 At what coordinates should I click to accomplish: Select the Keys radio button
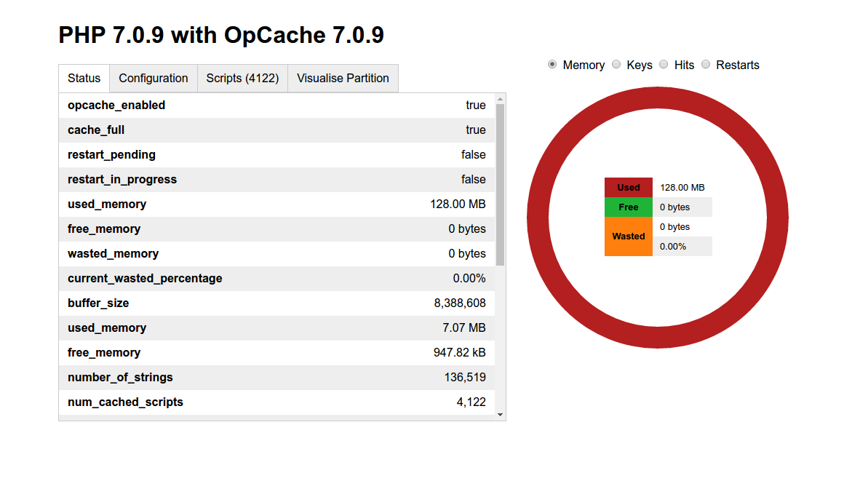[616, 65]
